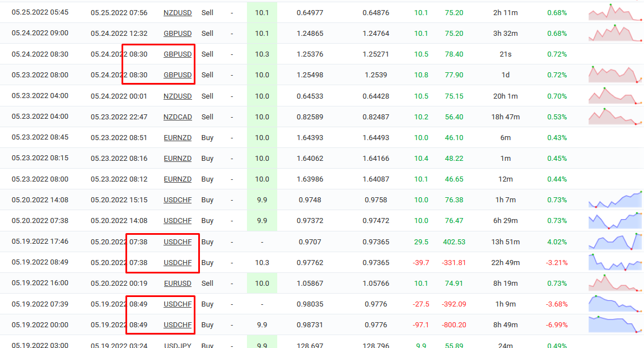Select the close price 1.64493
The image size is (644, 348).
[376, 138]
